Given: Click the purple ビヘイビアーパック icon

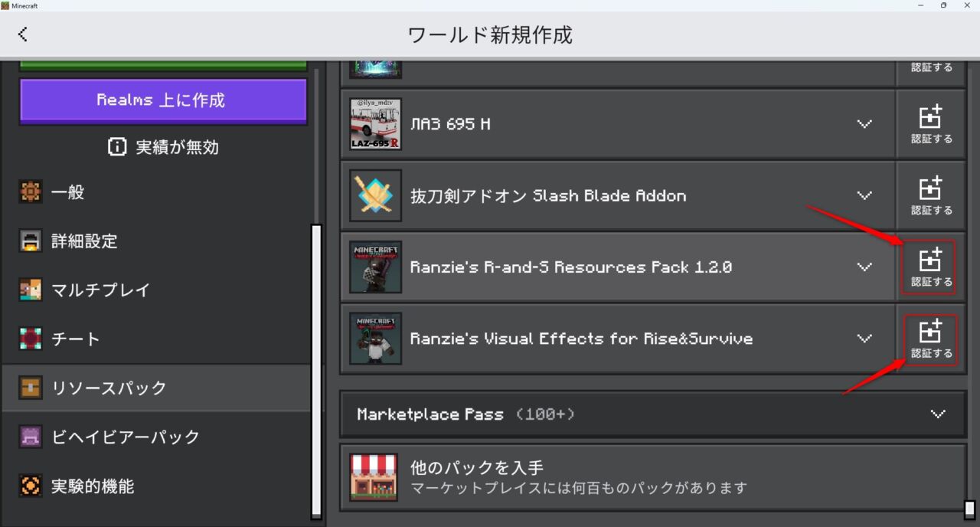Looking at the screenshot, I should click(31, 437).
